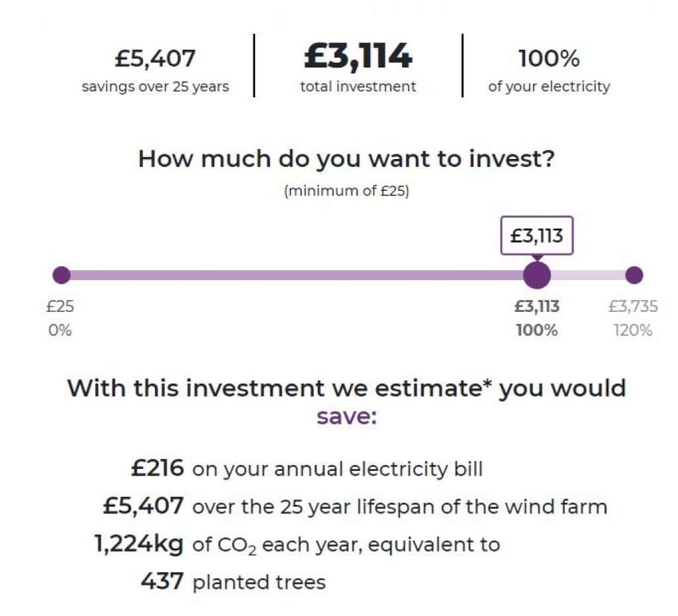Click the 437 planted trees number
The image size is (678, 616).
click(x=162, y=582)
